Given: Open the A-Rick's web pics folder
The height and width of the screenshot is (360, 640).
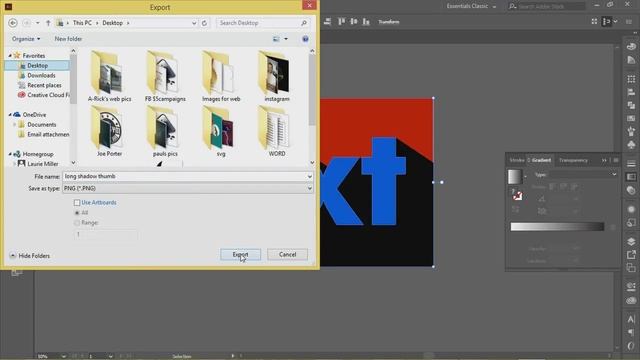Looking at the screenshot, I should [x=109, y=76].
